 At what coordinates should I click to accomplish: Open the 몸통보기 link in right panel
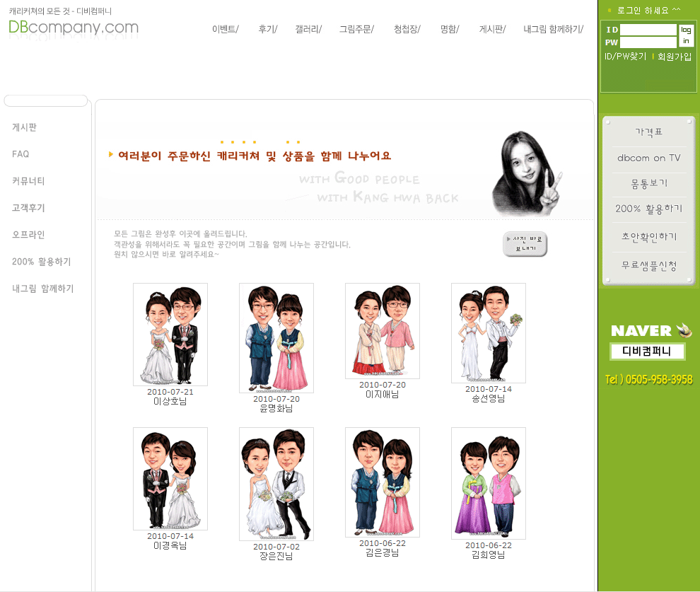648,183
